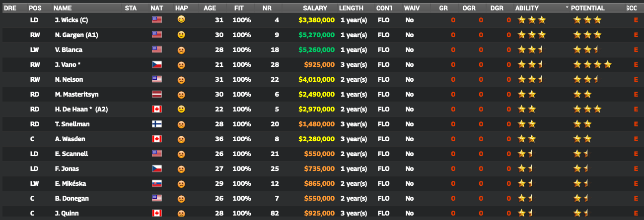The image size is (644, 220).
Task: Click the Czech flag icon for J. Vano
Action: tap(157, 65)
